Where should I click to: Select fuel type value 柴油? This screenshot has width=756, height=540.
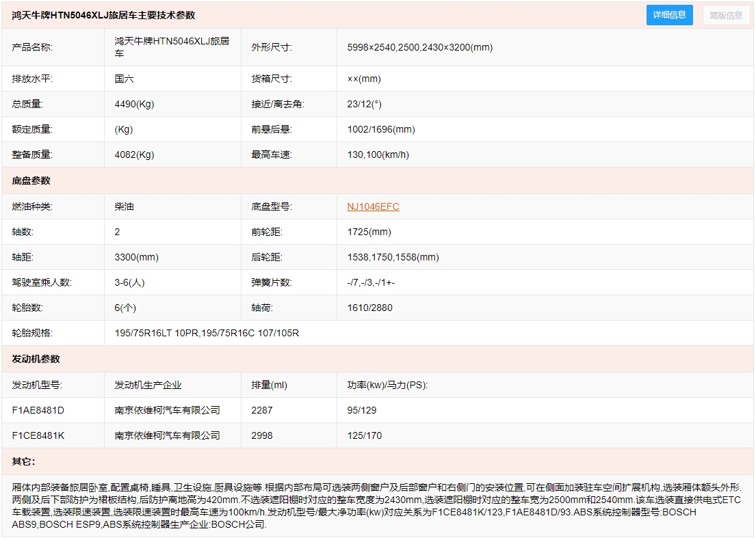click(x=124, y=206)
